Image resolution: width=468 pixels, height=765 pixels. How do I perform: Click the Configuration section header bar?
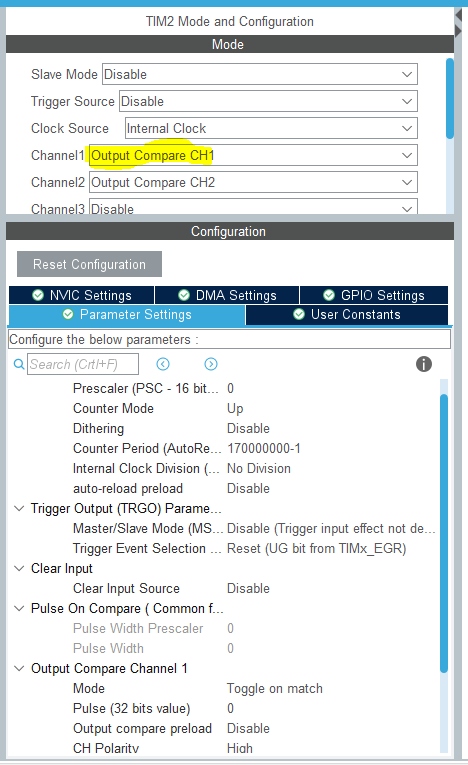tap(230, 231)
